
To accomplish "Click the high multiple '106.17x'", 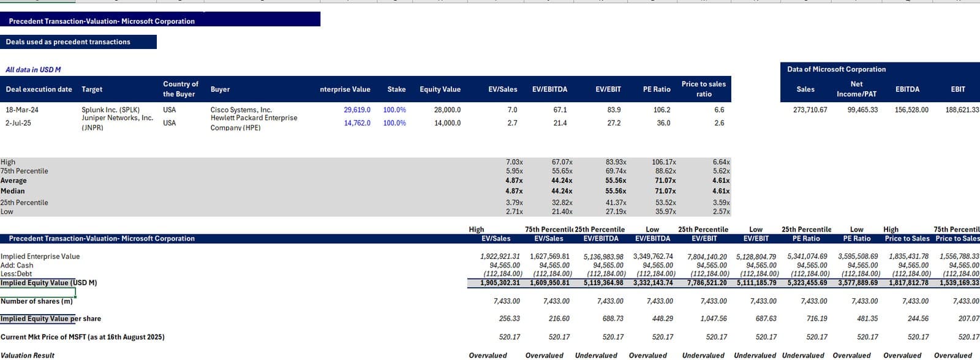I will pyautogui.click(x=664, y=162).
